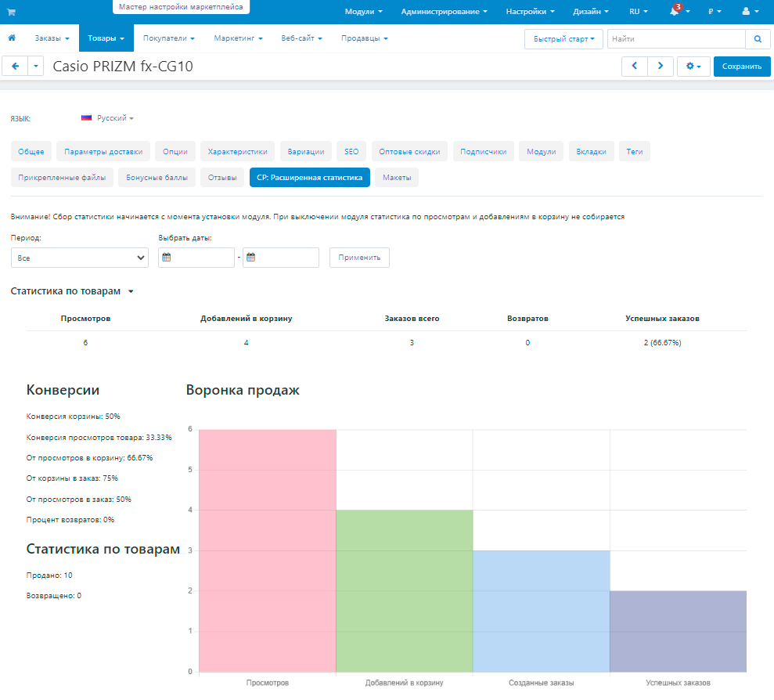
Task: Open the gear settings menu
Action: [x=693, y=67]
